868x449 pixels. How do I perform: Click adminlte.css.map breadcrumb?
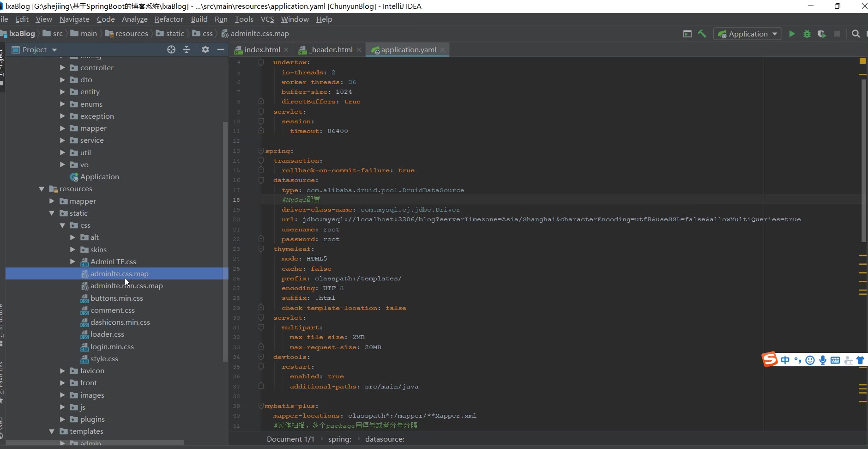[255, 34]
